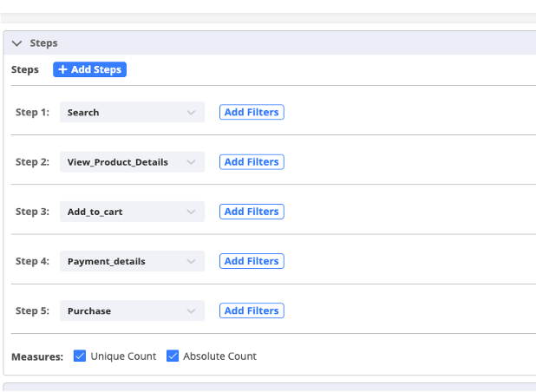
Task: Change the Payment_details step selection
Action: [x=132, y=261]
